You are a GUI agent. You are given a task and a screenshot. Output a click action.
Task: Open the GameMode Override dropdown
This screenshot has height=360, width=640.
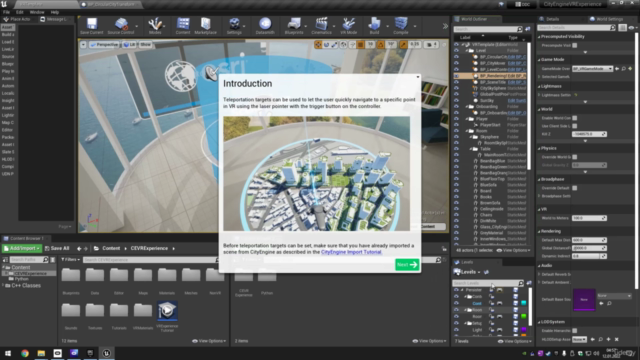592,69
